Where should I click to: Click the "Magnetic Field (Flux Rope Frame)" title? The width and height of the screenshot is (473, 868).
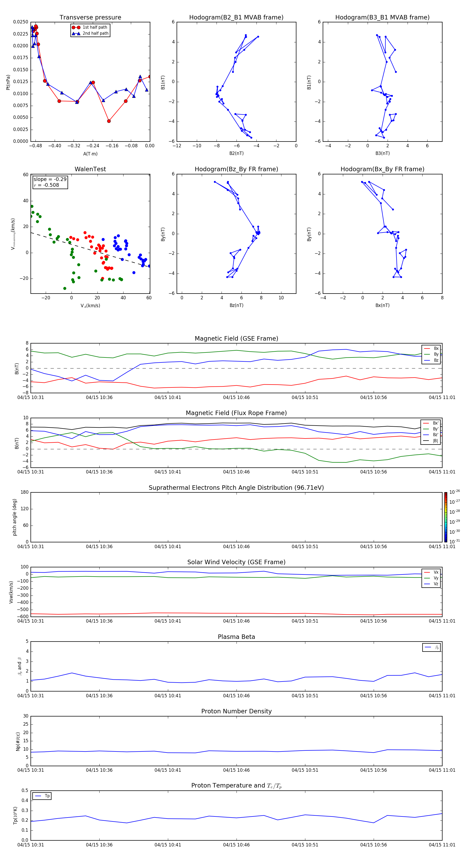click(236, 413)
